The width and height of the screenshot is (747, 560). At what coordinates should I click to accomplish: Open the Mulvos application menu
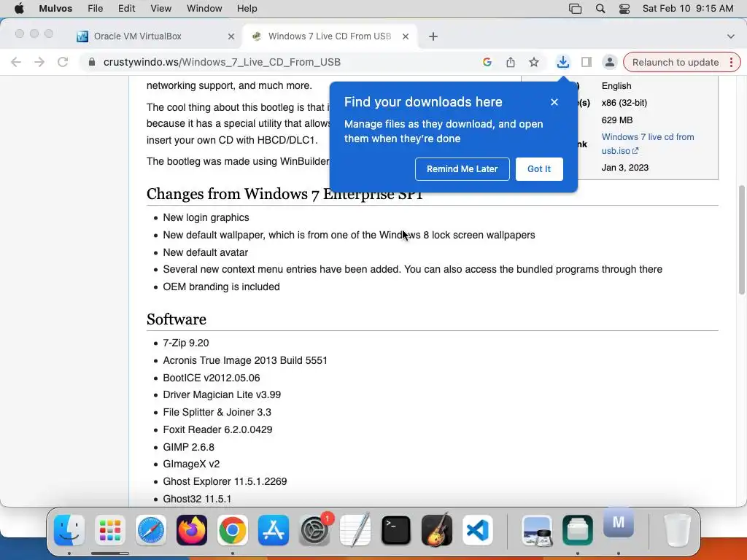coord(55,9)
